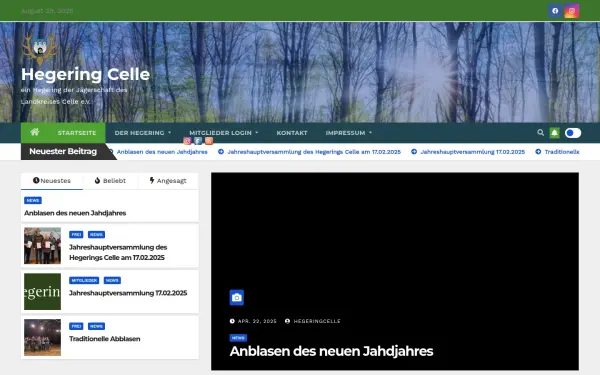Open the Instagram icon in top bar
The image size is (600, 375).
click(572, 11)
